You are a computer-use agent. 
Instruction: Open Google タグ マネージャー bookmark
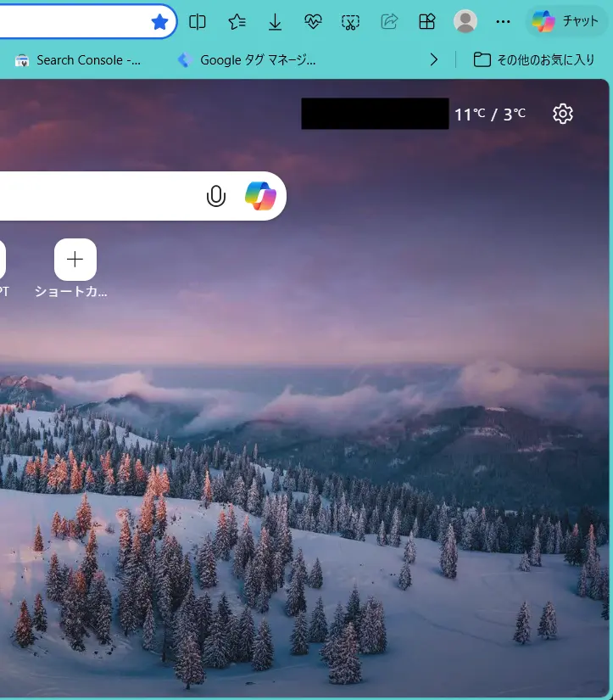coord(247,60)
